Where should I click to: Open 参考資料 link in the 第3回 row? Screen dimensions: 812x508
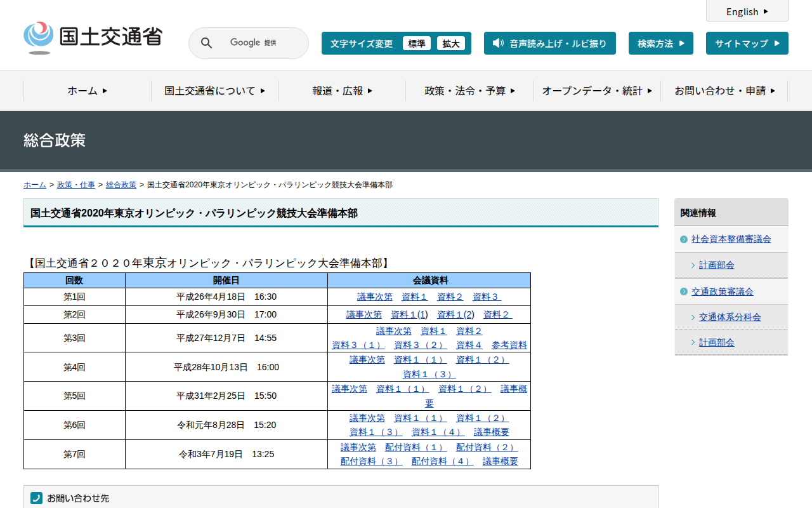click(x=509, y=345)
